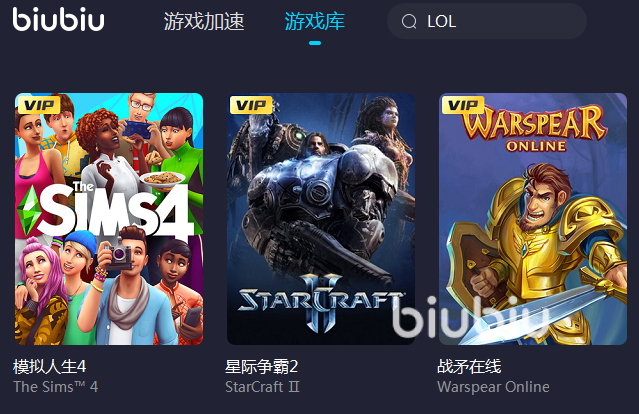Click the VIP badge on The Sims 4
This screenshot has width=639, height=414.
pos(39,105)
